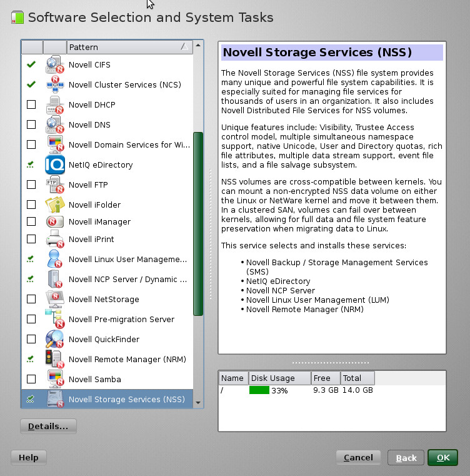Cancel the software selection
Image resolution: width=470 pixels, height=476 pixels.
(x=358, y=457)
